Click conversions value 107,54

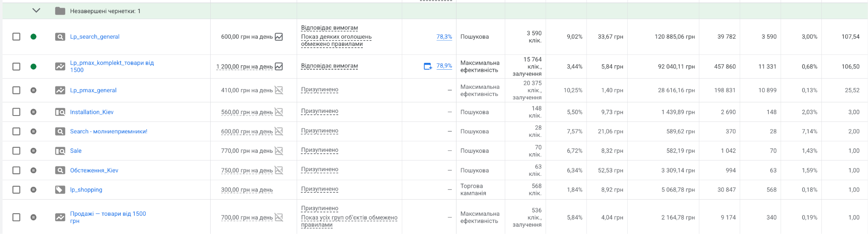[851, 37]
